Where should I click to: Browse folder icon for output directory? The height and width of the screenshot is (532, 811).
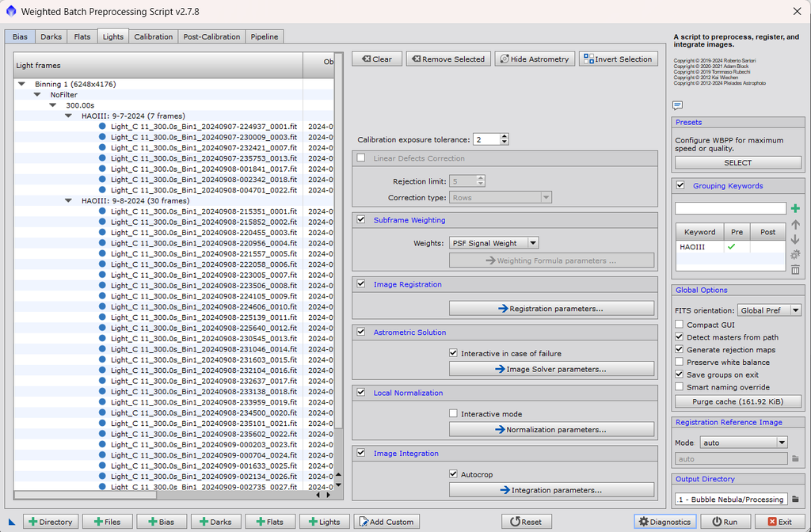pos(795,499)
